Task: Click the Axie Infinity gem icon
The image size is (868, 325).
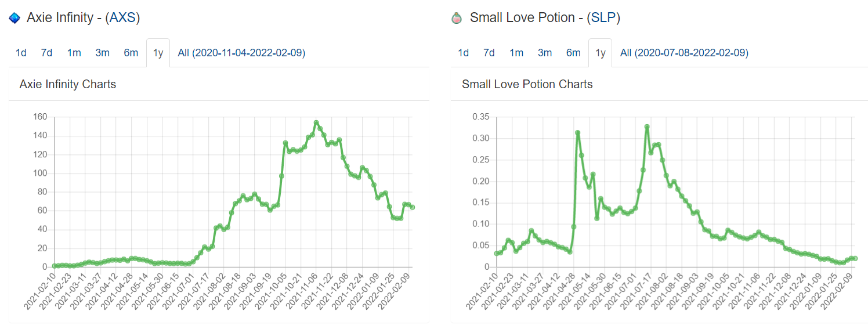Action: coord(15,19)
